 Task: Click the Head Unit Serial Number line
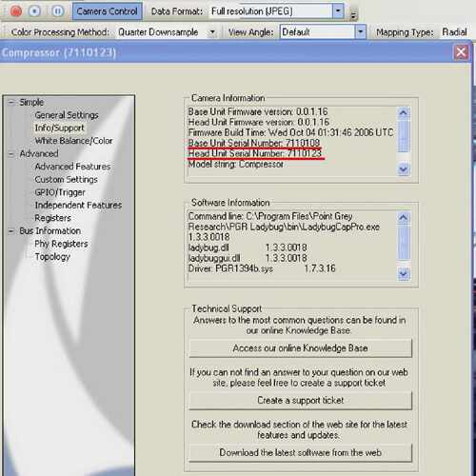pos(255,153)
